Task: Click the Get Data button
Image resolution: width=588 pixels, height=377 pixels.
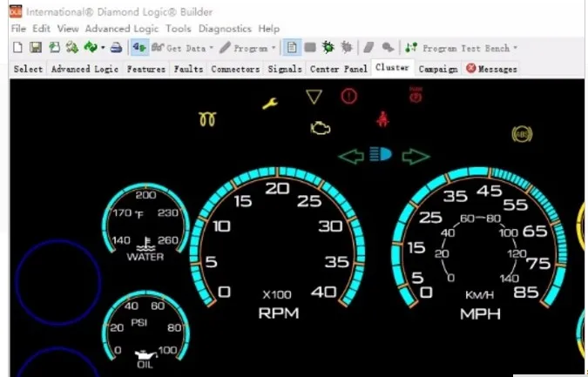Action: 178,48
